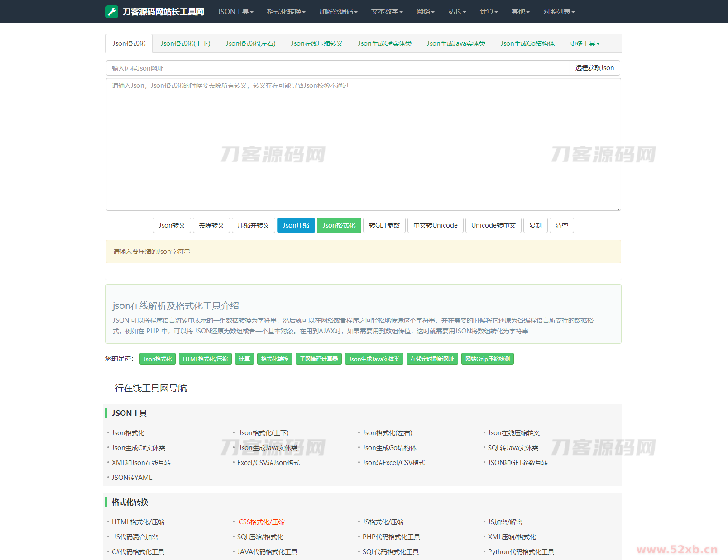The height and width of the screenshot is (560, 728).
Task: Expand the 格式化转换 navigation menu
Action: (x=286, y=12)
